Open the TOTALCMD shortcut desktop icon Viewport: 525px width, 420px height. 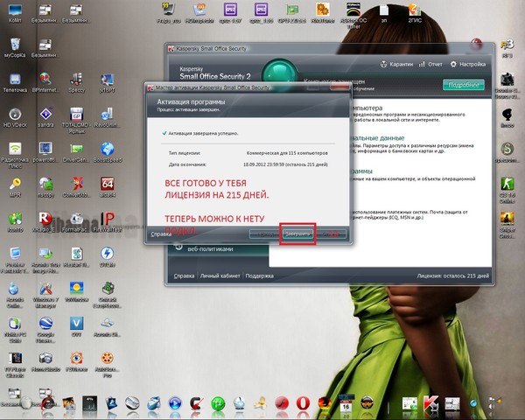tap(77, 120)
